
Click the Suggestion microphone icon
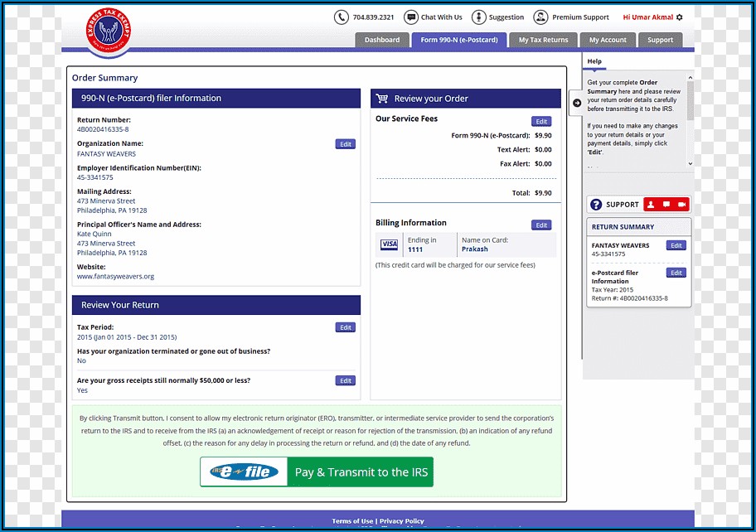[478, 17]
